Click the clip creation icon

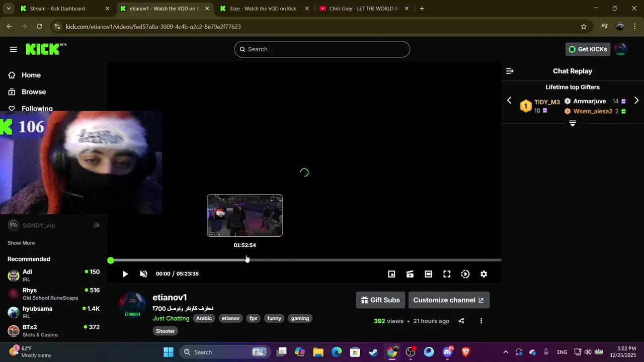coord(410,274)
